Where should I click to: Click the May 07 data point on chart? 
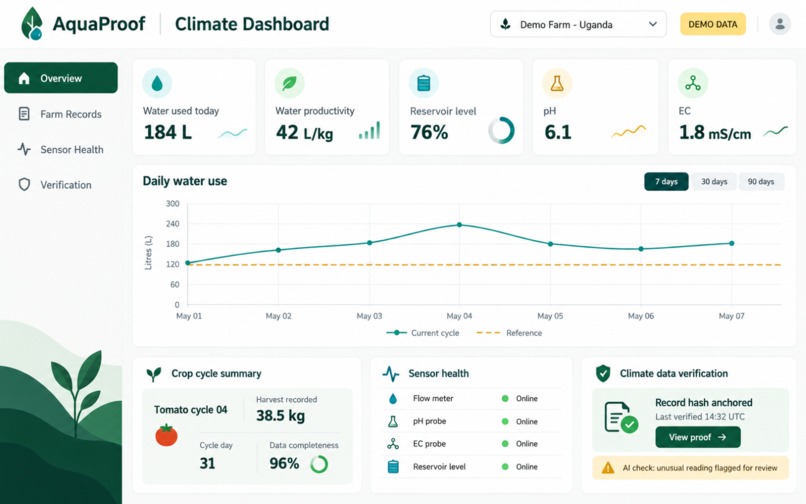point(731,243)
